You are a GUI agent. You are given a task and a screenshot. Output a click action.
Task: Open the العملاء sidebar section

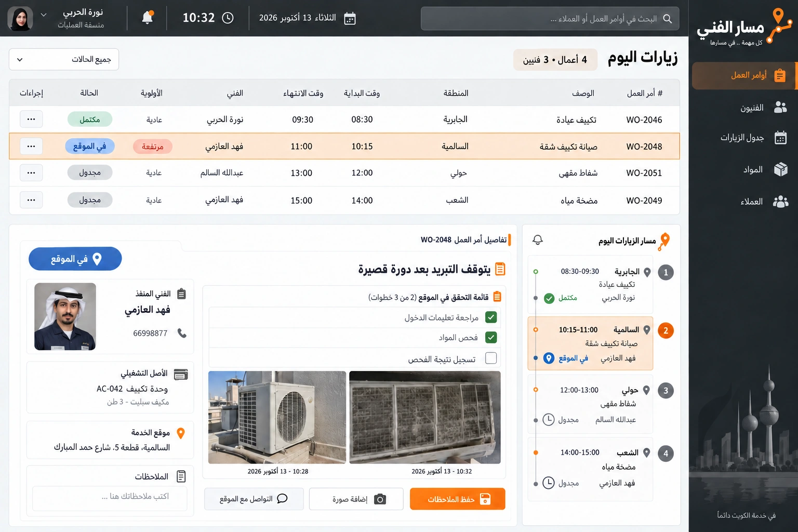click(x=743, y=202)
